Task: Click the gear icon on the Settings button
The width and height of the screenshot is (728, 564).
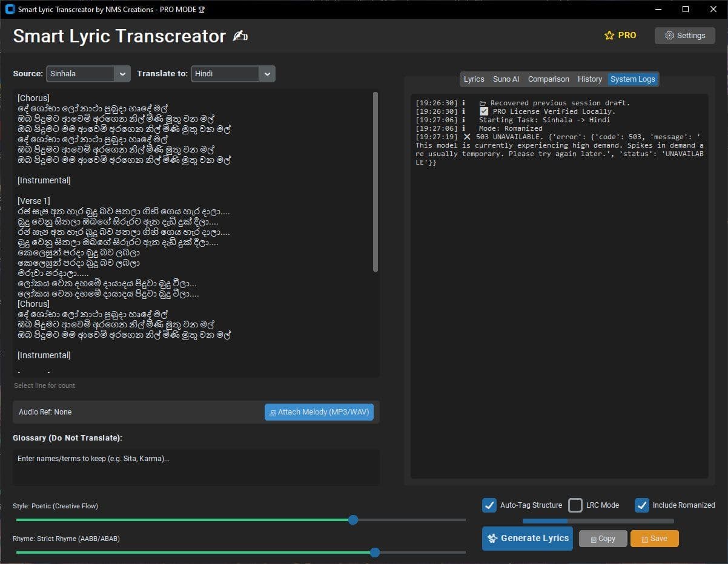Action: point(669,36)
